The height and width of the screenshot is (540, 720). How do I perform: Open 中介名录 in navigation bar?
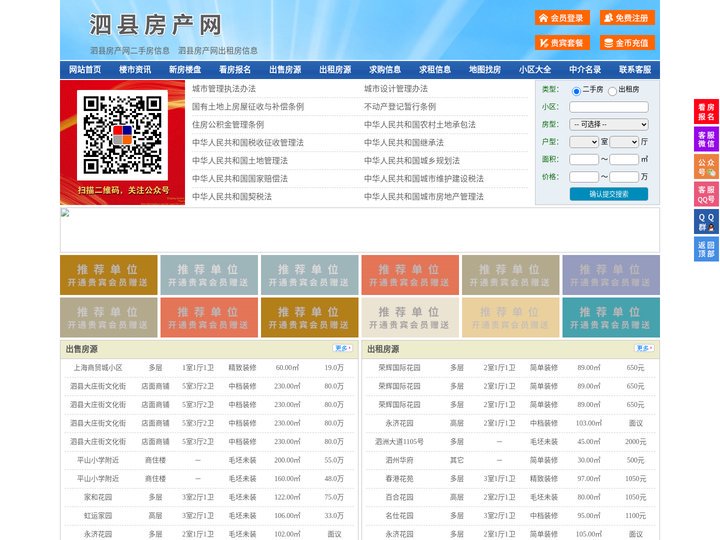pos(585,70)
